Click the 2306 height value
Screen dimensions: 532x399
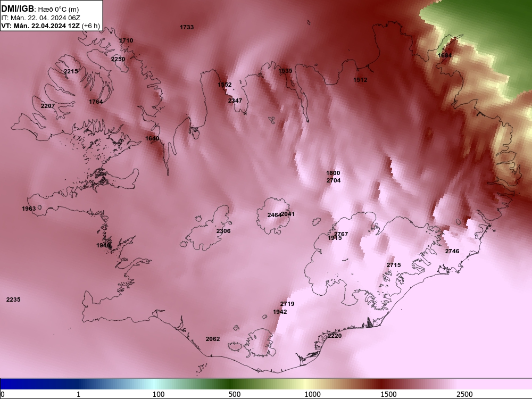click(223, 231)
